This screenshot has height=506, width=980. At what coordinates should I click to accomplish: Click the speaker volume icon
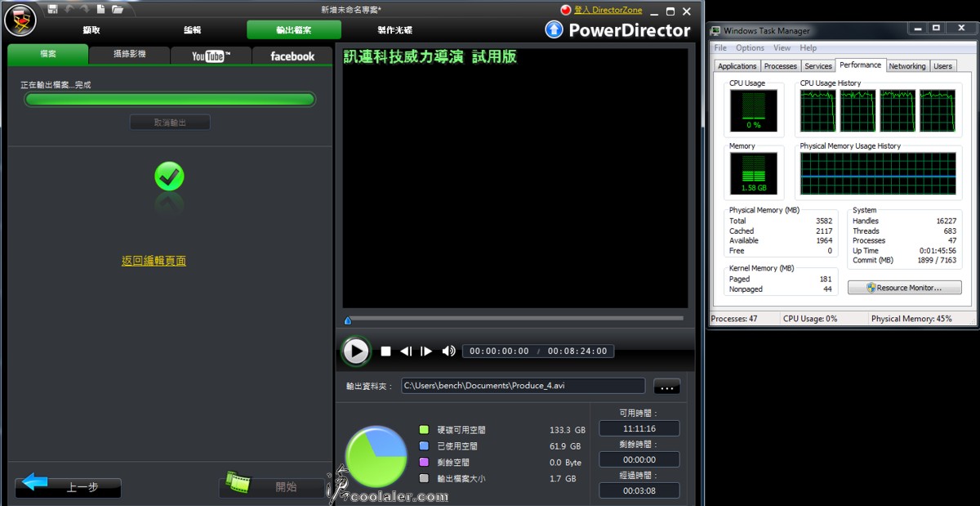448,352
